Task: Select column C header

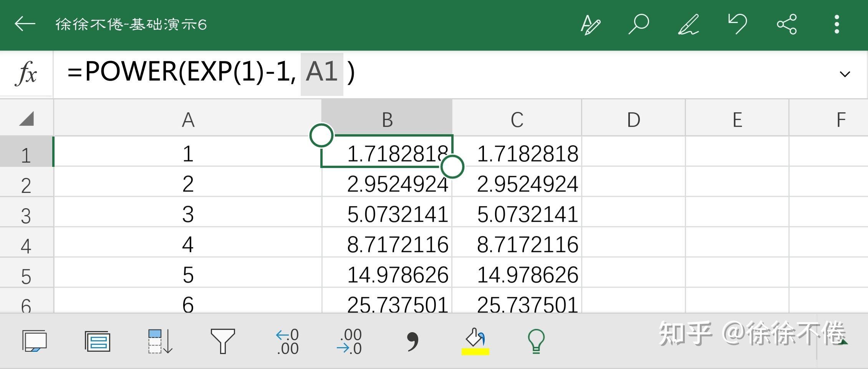Action: pyautogui.click(x=517, y=119)
